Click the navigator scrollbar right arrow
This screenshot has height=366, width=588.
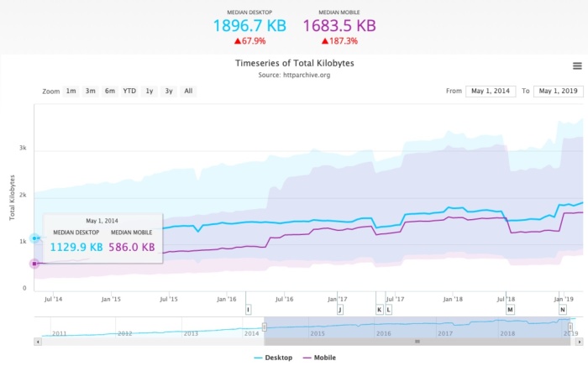580,342
